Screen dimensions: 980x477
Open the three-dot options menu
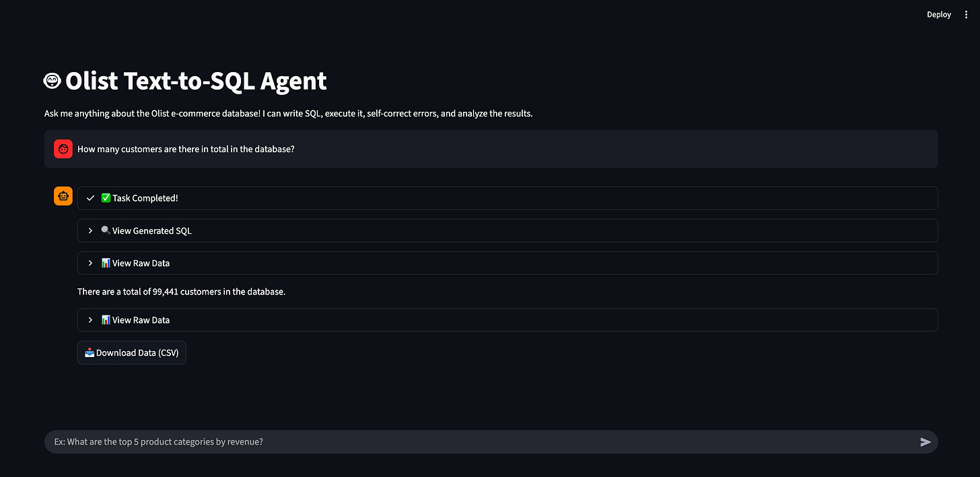(x=966, y=14)
